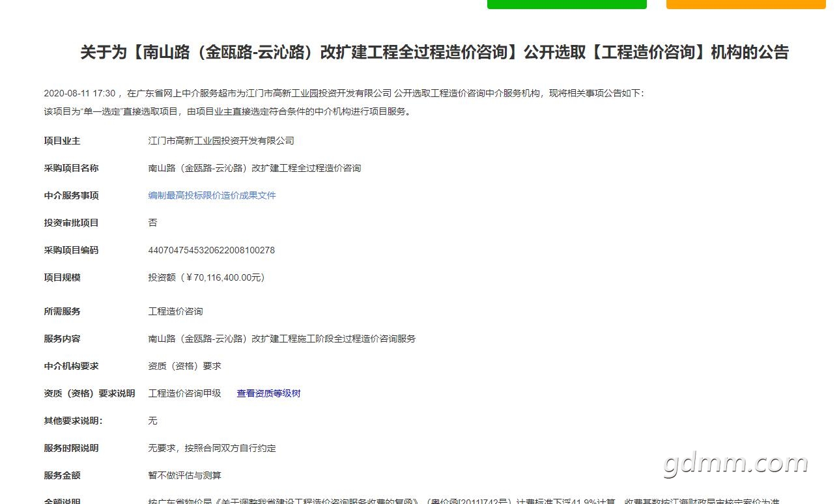The image size is (839, 504).
Task: Click the qualification text 工程造价咨询甲级
Action: pos(185,393)
